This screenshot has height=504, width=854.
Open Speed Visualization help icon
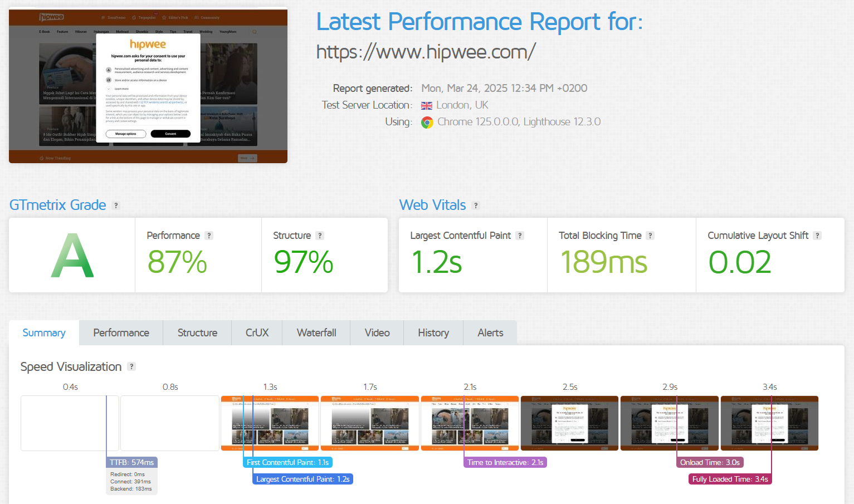[131, 366]
